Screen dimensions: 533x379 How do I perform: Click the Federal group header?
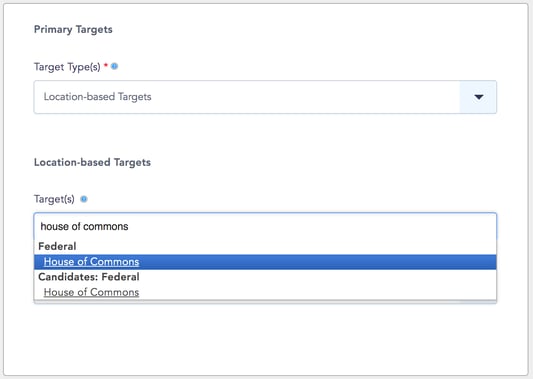tap(57, 246)
